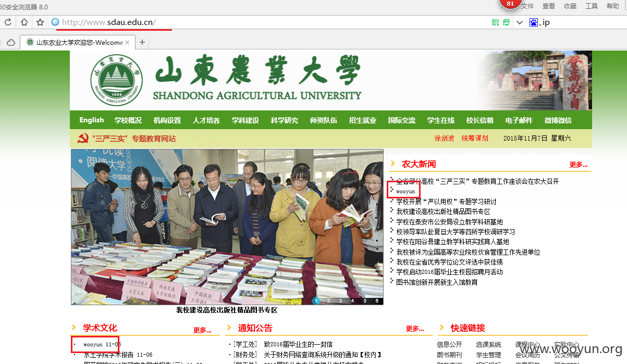Click the URL address field
627x364 pixels.
coord(268,22)
